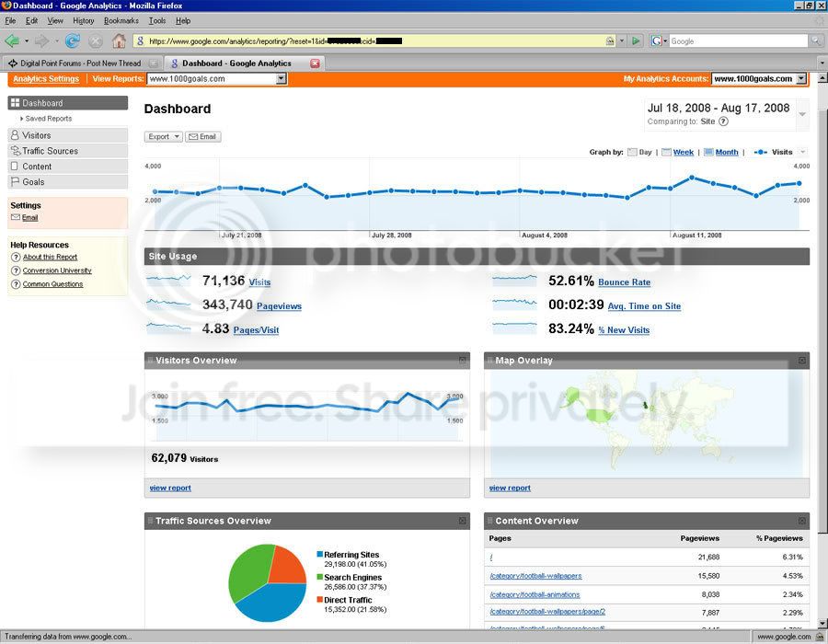Open My Analytics Accounts dropdown
This screenshot has width=828, height=644.
801,78
